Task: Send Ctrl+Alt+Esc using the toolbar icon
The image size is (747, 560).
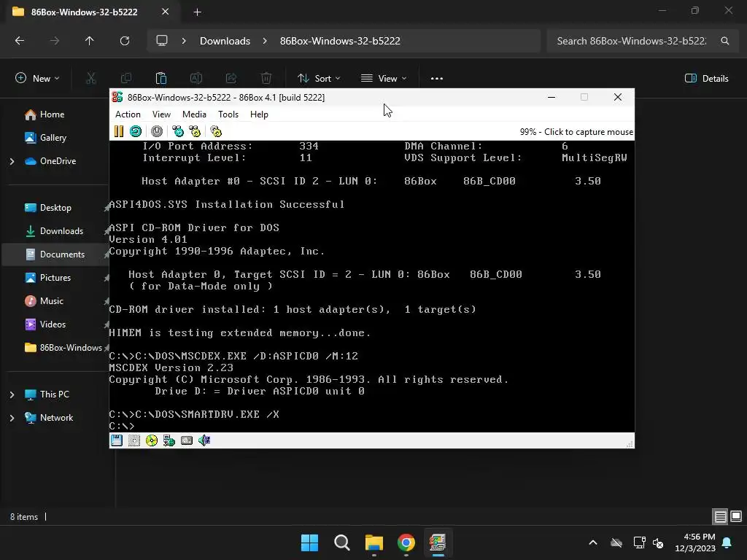Action: 195,131
